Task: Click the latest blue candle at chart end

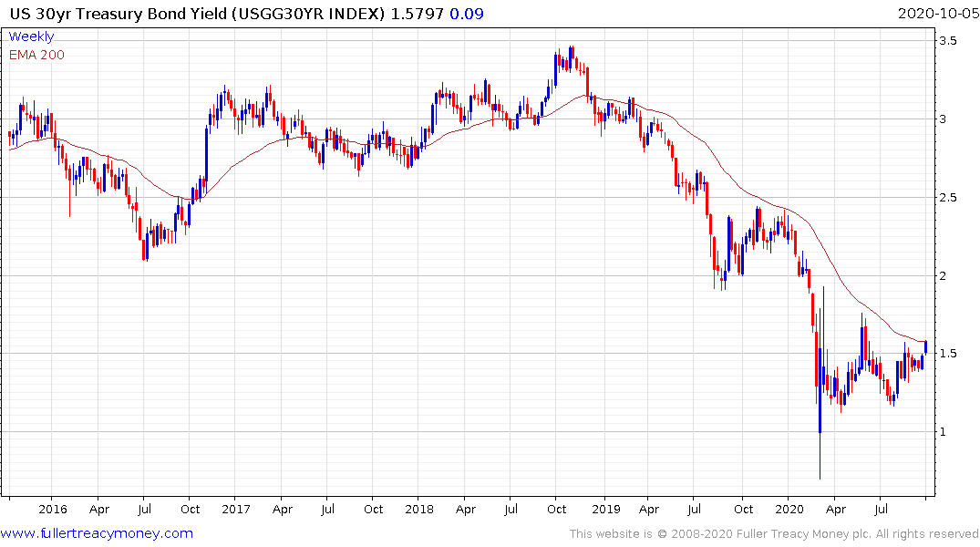Action: 925,347
